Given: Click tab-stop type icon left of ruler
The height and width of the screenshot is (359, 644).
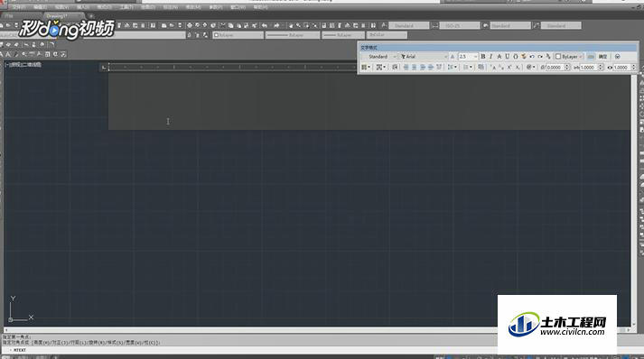Looking at the screenshot, I should click(x=104, y=68).
